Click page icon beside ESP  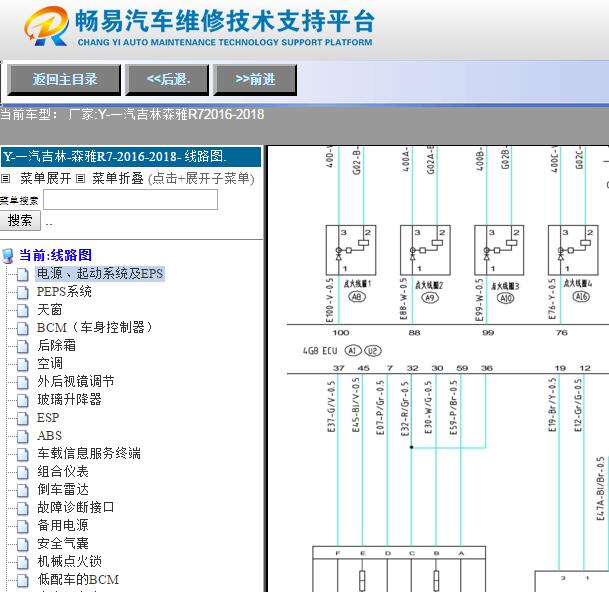point(23,418)
